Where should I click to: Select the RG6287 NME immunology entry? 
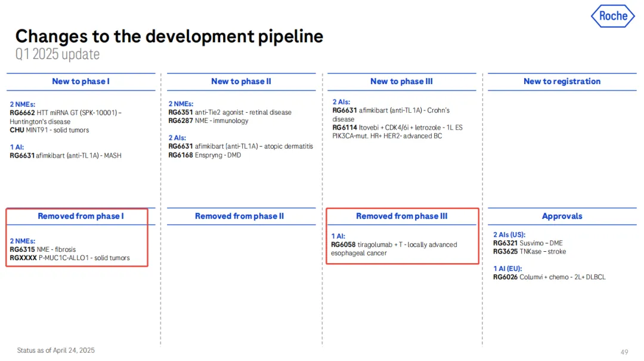pyautogui.click(x=208, y=121)
